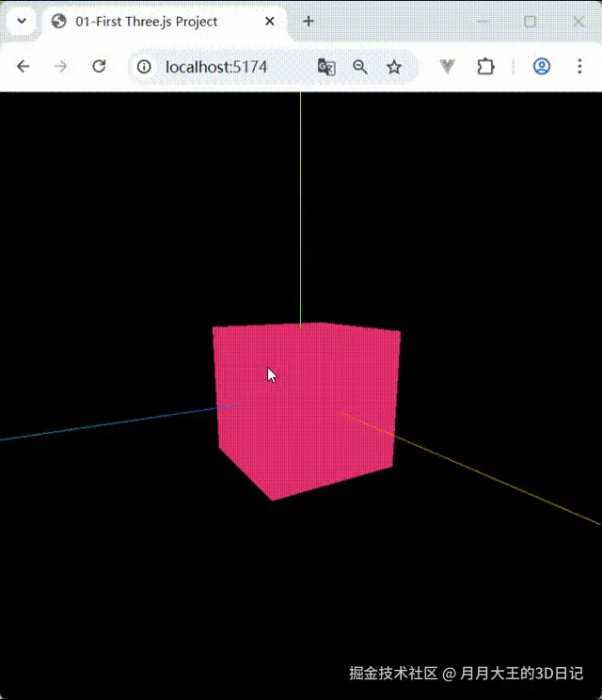Open Chrome's three-dot menu

pyautogui.click(x=579, y=67)
